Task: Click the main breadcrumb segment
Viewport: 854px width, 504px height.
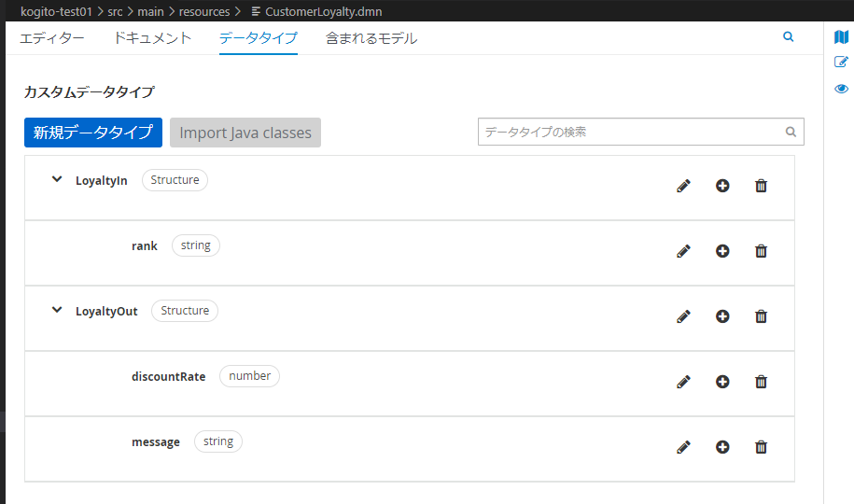Action: [150, 11]
